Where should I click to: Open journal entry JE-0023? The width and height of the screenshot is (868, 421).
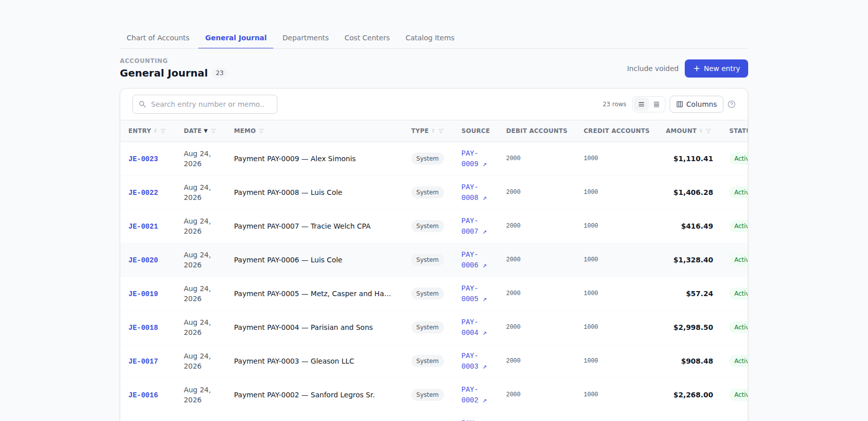click(x=143, y=159)
